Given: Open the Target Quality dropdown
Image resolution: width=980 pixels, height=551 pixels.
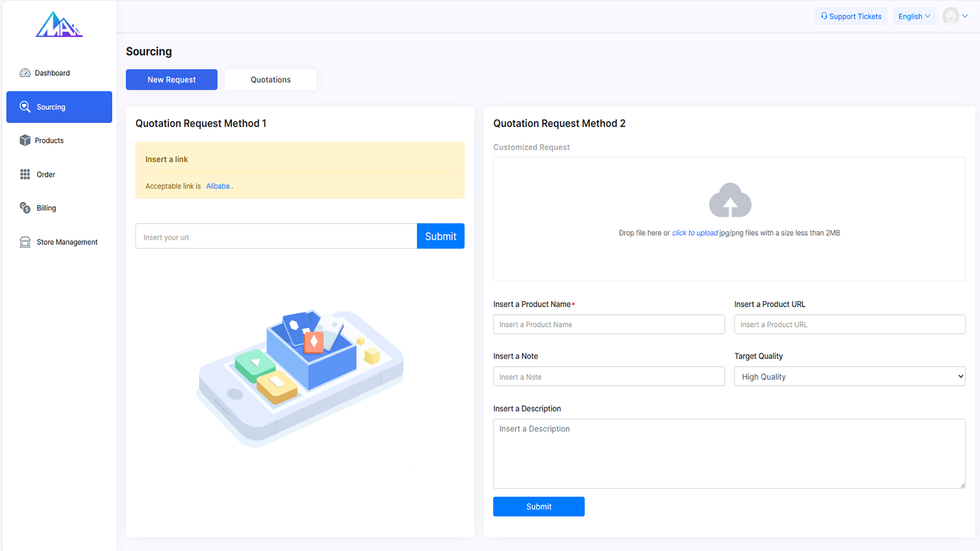Looking at the screenshot, I should pyautogui.click(x=850, y=377).
